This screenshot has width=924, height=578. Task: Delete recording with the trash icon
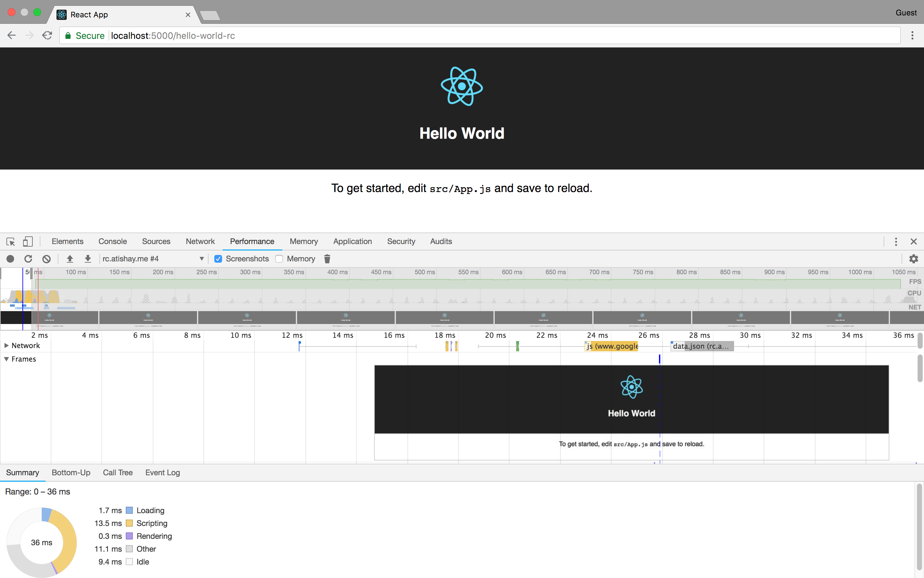click(x=327, y=259)
